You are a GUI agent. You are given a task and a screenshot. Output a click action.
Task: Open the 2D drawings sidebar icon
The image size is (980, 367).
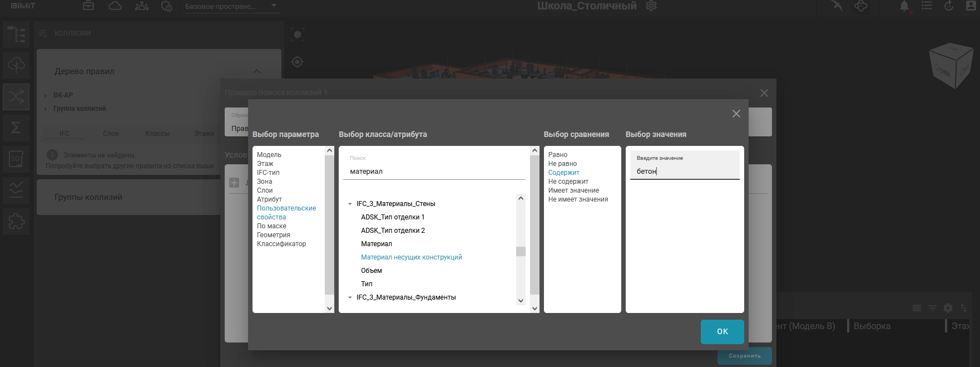[x=16, y=159]
